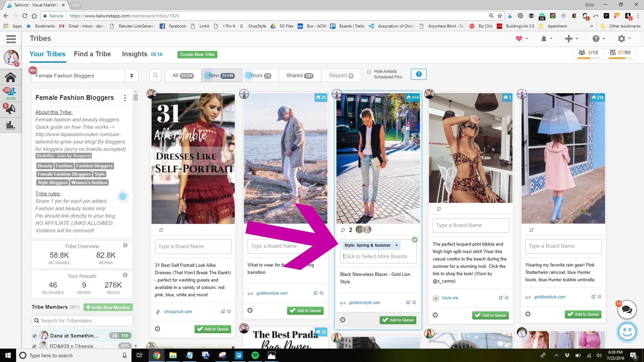Uncheck Dana at Somethin... member checkbox

click(35, 336)
